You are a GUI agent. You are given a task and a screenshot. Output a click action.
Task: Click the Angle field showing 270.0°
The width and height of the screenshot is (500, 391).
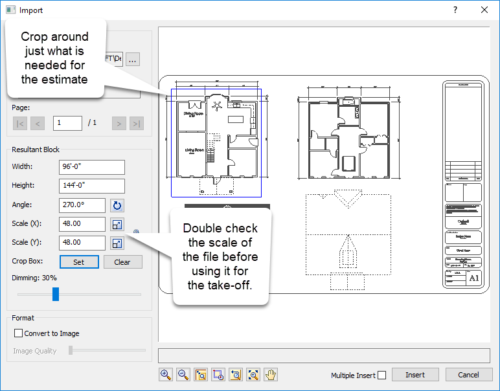(x=82, y=205)
